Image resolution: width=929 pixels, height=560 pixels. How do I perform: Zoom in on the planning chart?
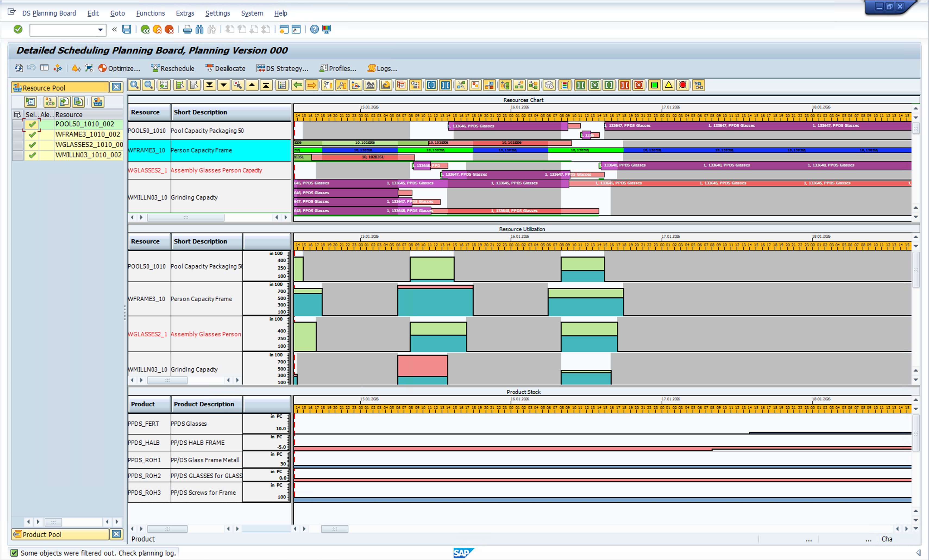(x=135, y=85)
